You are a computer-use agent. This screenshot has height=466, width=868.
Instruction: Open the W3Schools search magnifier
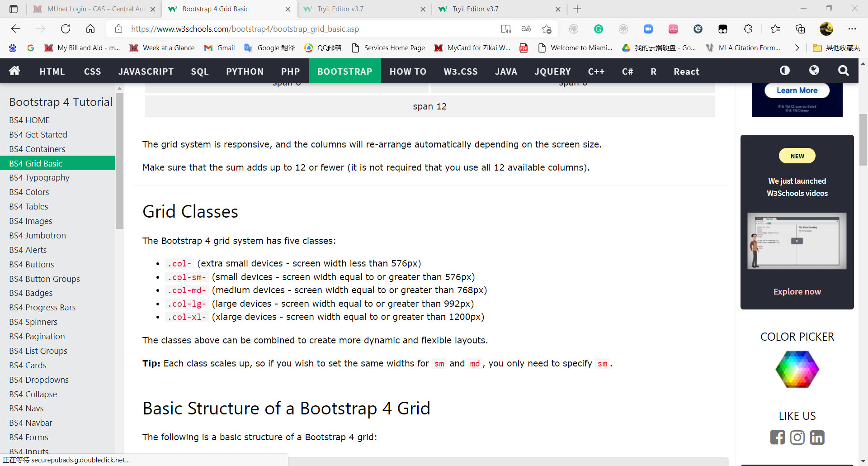pos(843,71)
